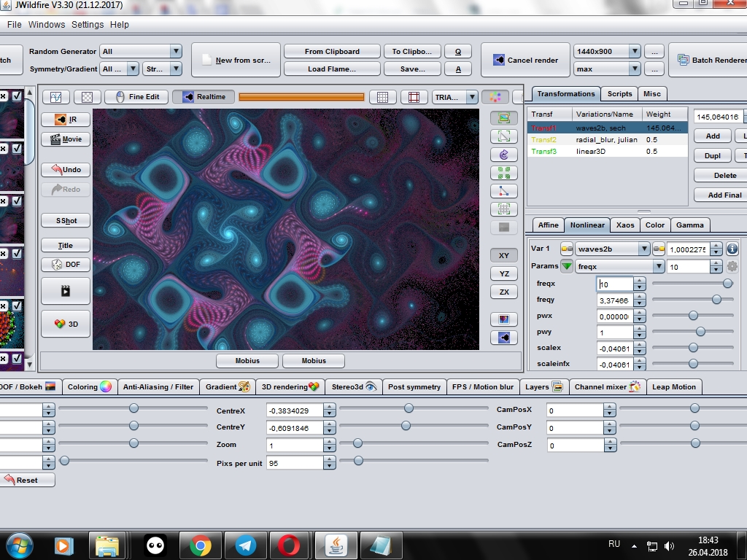Image resolution: width=747 pixels, height=560 pixels.
Task: Click the 3D hearts button
Action: pyautogui.click(x=66, y=324)
